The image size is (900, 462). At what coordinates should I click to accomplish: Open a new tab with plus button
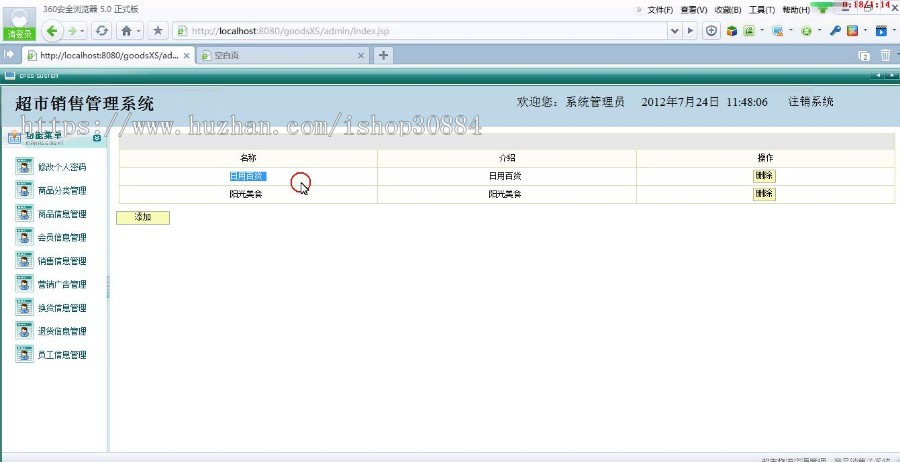coord(383,55)
